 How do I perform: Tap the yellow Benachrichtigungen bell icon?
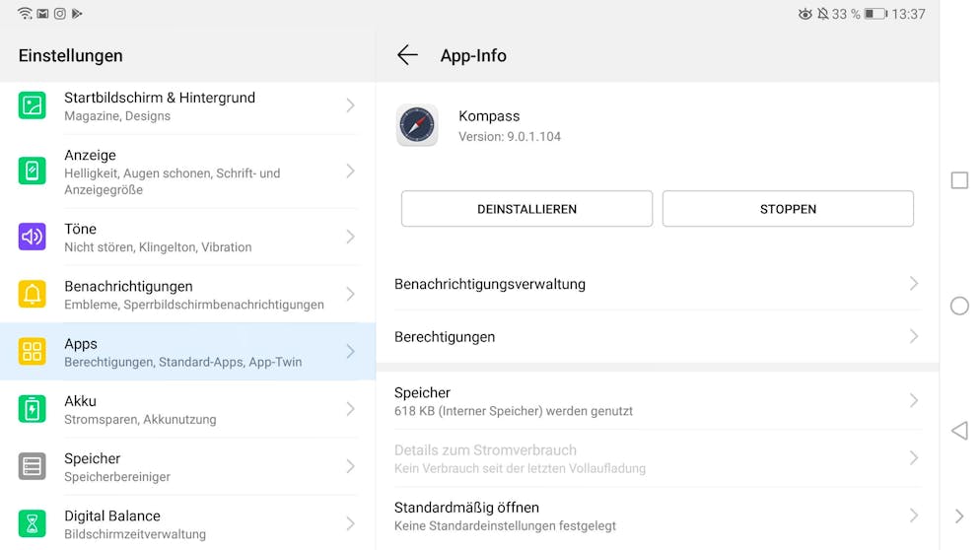(x=32, y=294)
